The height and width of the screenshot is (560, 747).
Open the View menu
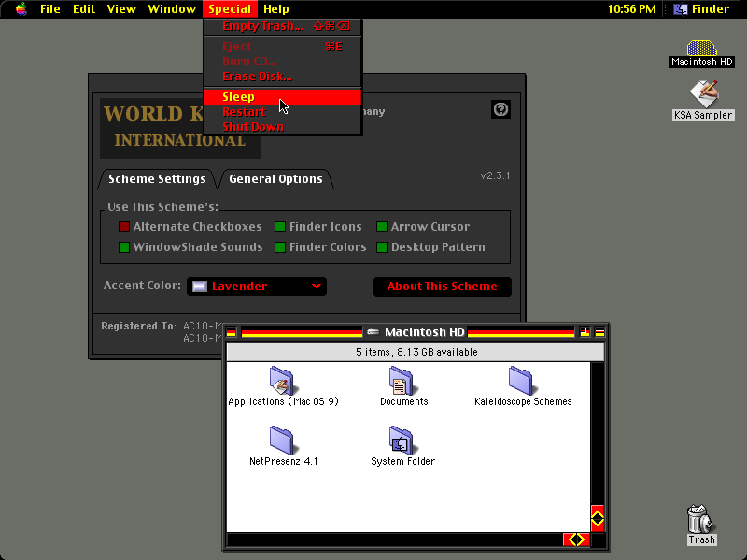pos(121,9)
